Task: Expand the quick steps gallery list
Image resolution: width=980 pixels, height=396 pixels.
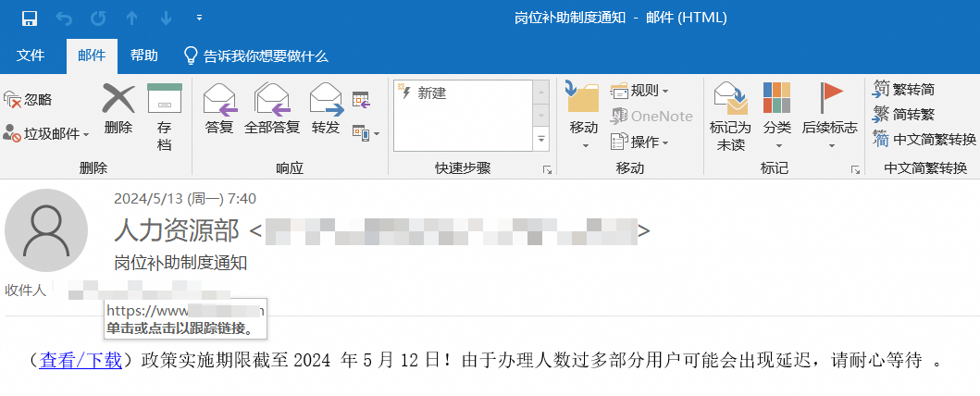Action: point(541,140)
